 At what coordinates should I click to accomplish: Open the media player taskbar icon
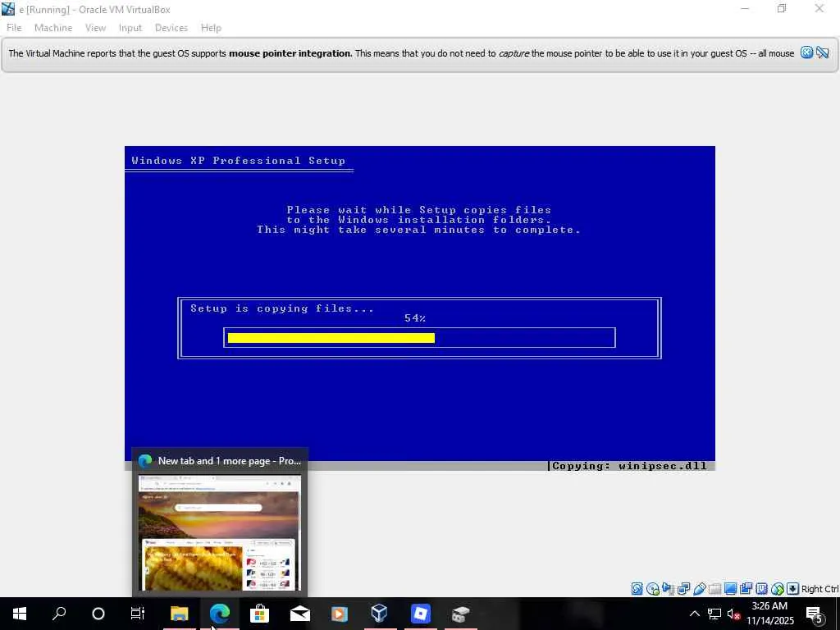tap(340, 614)
